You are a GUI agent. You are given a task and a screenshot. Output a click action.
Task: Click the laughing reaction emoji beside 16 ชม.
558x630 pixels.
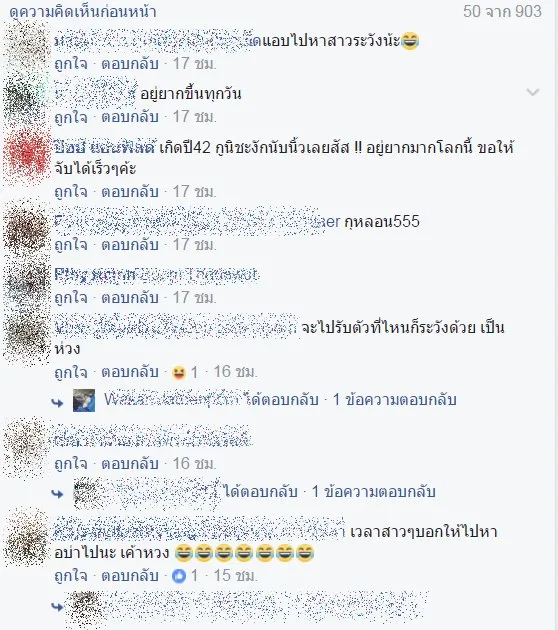point(179,372)
